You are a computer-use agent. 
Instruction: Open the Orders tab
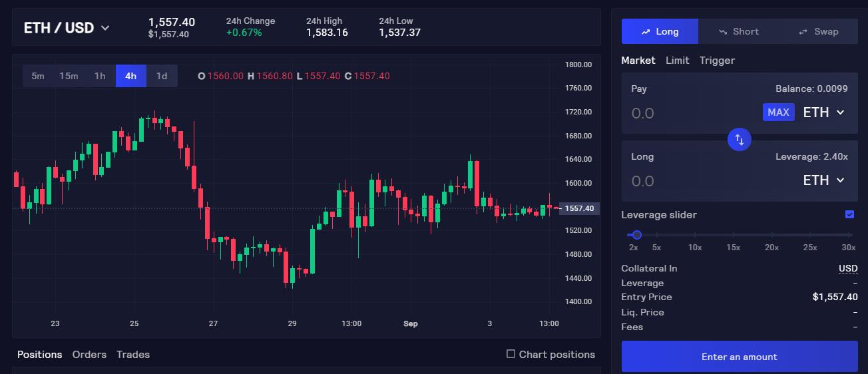click(x=89, y=355)
